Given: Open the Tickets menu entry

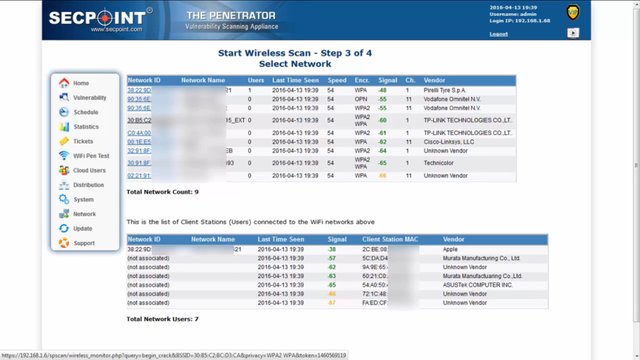Looking at the screenshot, I should coord(83,141).
